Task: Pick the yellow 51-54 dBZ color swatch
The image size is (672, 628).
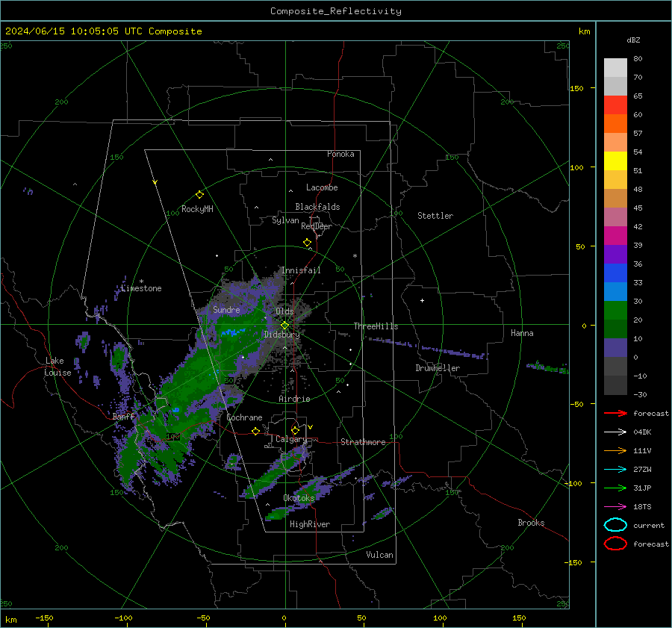Action: point(615,161)
